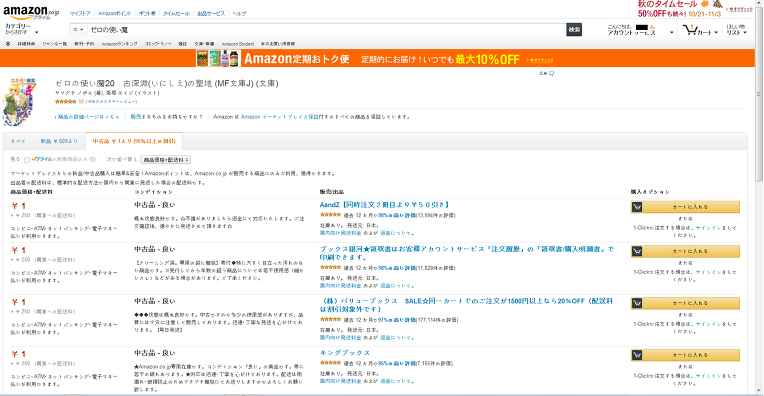Image resolution: width=764 pixels, height=396 pixels.
Task: Open the sort order 商品価格+配送料 dropdown
Action: 166,160
